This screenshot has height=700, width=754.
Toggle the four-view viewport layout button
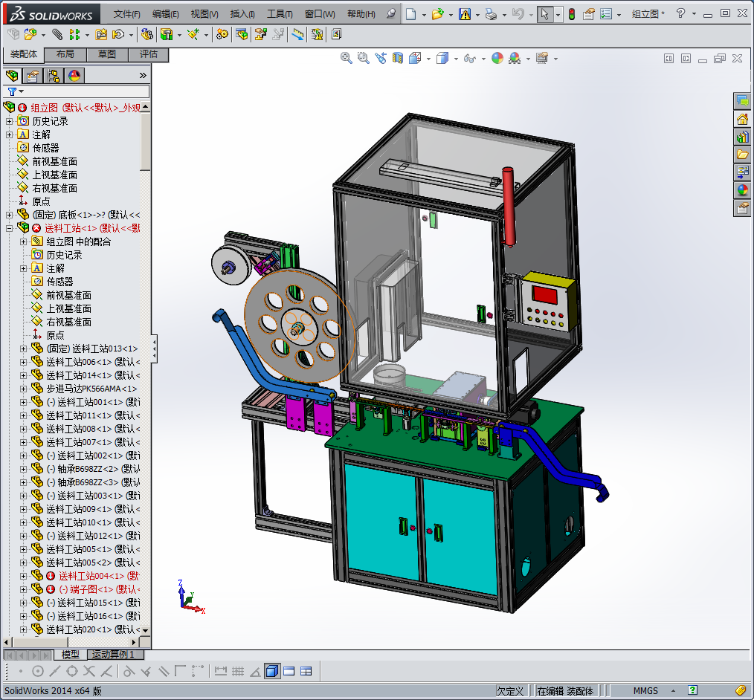pyautogui.click(x=306, y=671)
